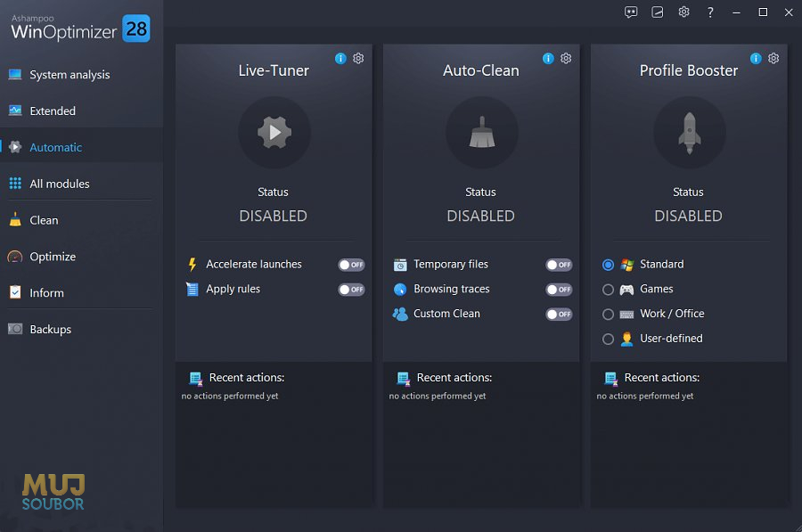Click Auto-Clean Recent actions log icon
This screenshot has width=802, height=532.
click(404, 379)
